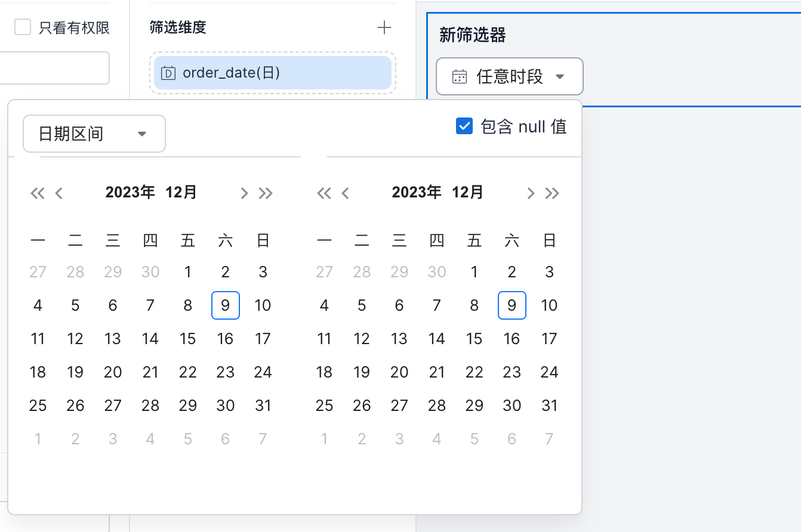The width and height of the screenshot is (801, 532).
Task: Pick December 31 in the right calendar
Action: (x=549, y=406)
